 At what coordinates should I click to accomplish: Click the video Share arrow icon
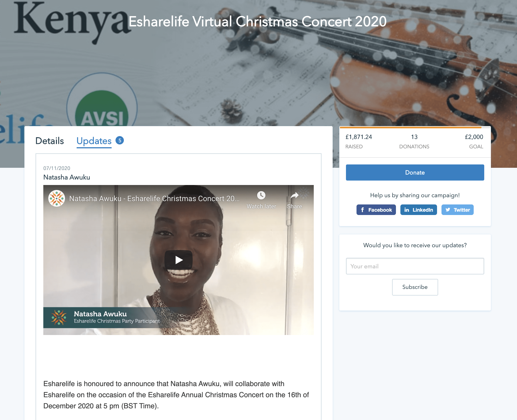point(295,196)
